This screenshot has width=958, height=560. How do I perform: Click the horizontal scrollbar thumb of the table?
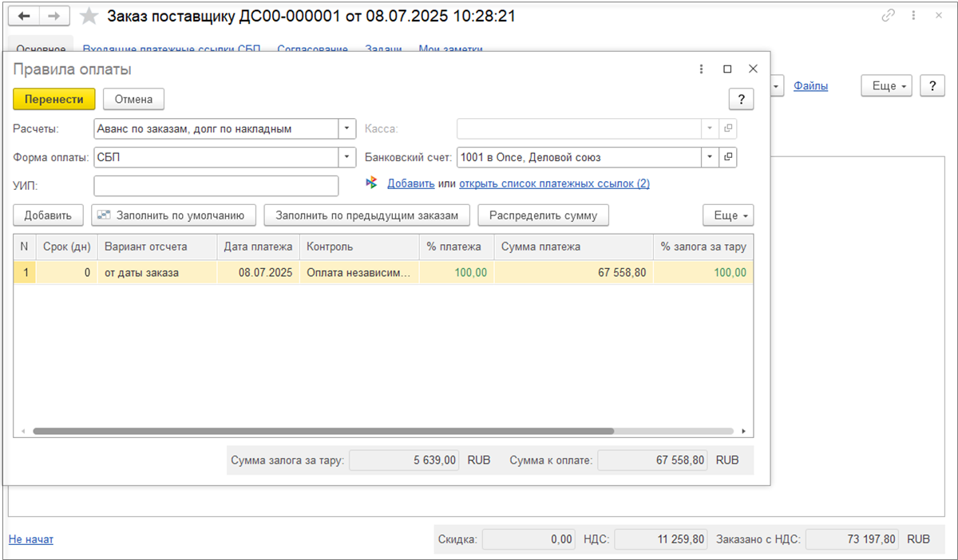coord(323,431)
